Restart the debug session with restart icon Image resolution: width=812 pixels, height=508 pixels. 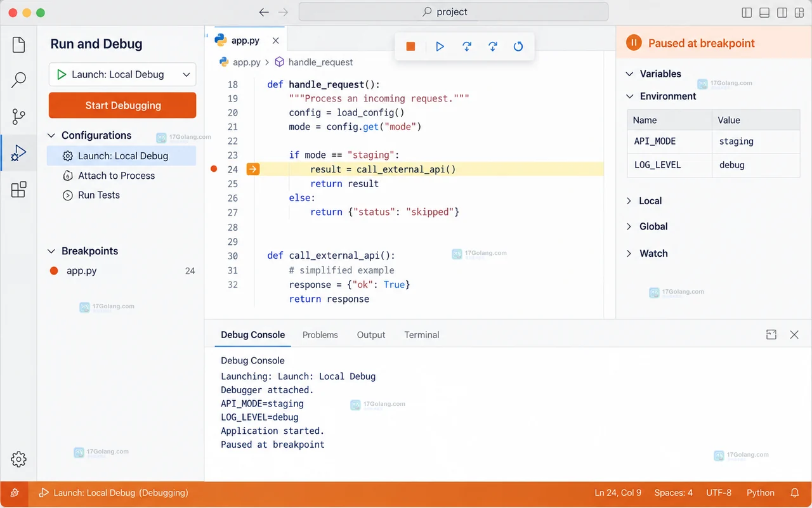pyautogui.click(x=518, y=46)
